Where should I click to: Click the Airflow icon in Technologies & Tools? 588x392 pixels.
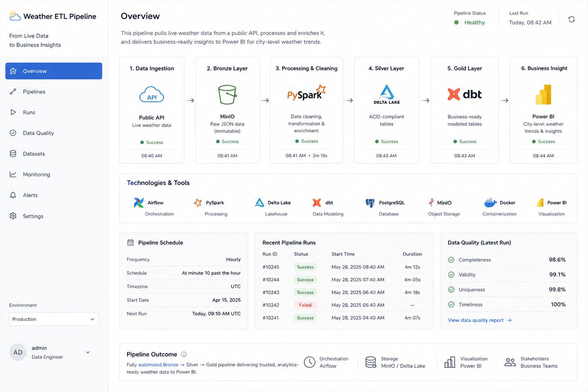[139, 203]
